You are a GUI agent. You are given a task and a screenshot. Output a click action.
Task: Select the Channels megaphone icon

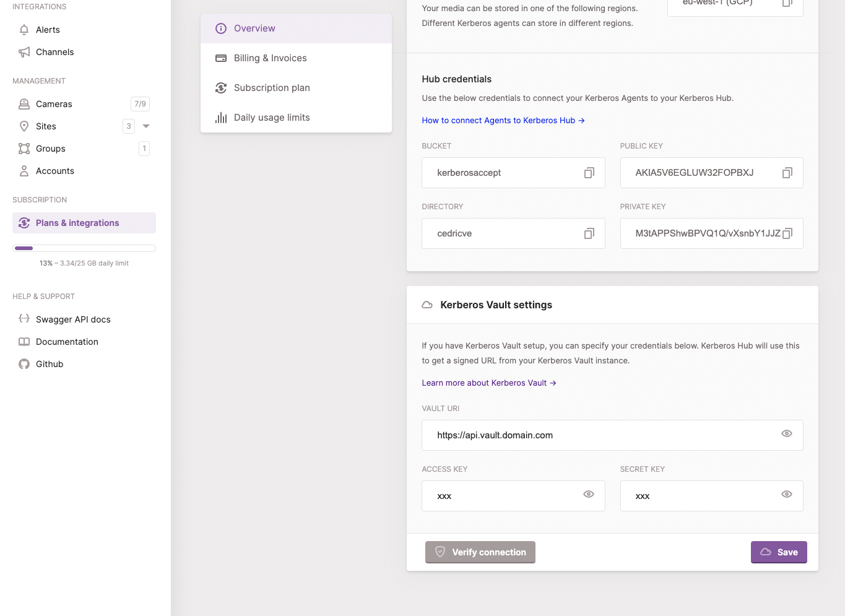click(x=25, y=52)
